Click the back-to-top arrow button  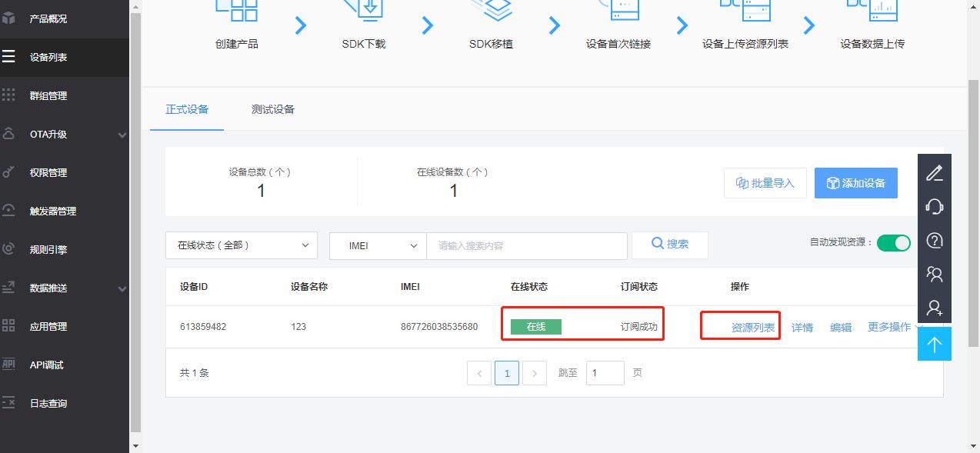934,343
